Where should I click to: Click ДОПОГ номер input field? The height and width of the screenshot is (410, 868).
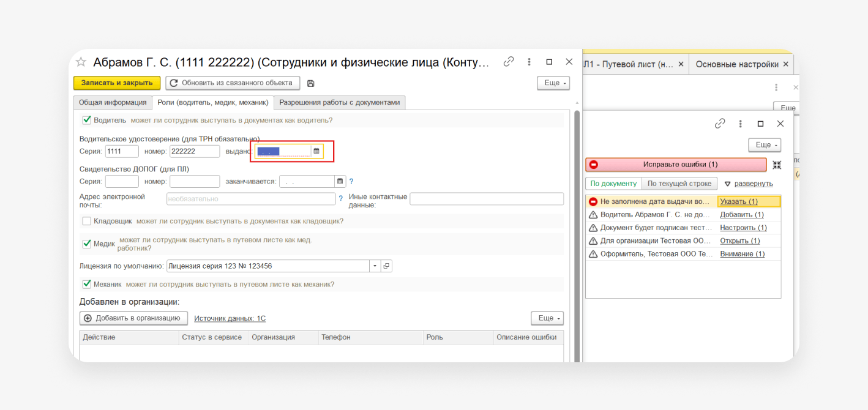tap(195, 182)
